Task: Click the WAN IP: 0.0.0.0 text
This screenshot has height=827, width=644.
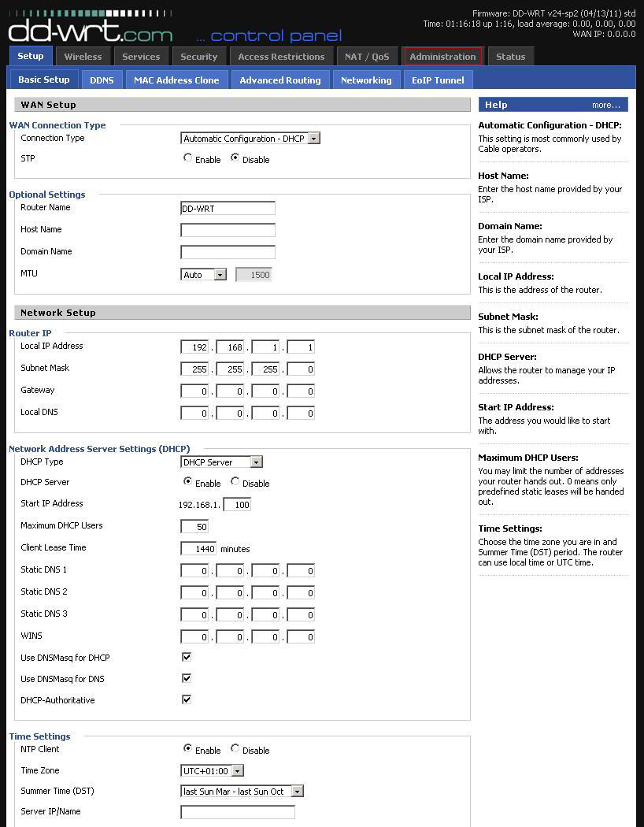Action: [604, 34]
